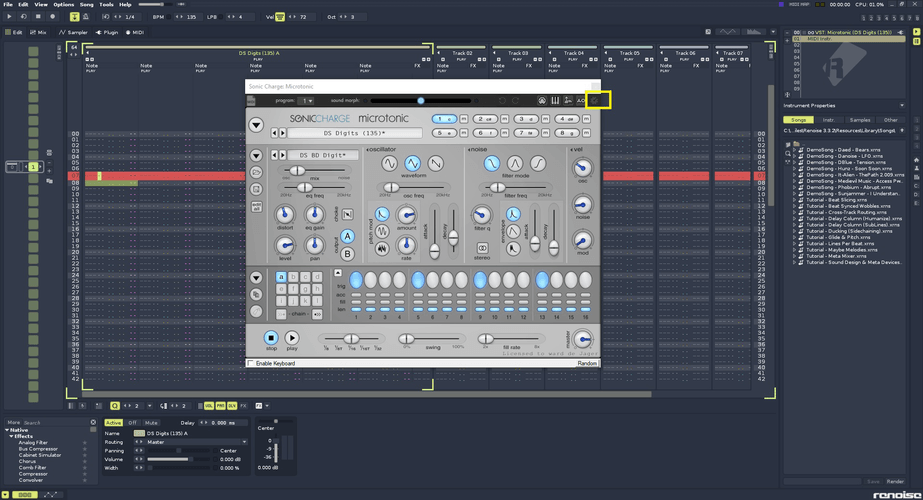The image size is (923, 500).
Task: Click the sound morph slider handle
Action: point(420,101)
